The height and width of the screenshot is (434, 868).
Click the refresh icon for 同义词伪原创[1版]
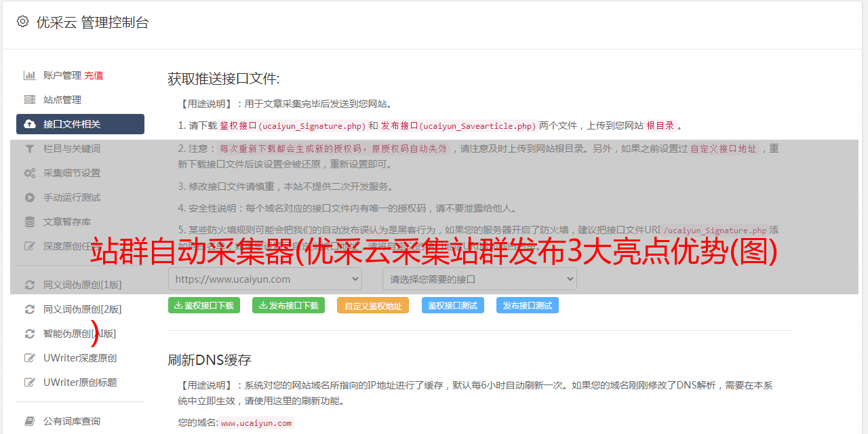pyautogui.click(x=30, y=285)
